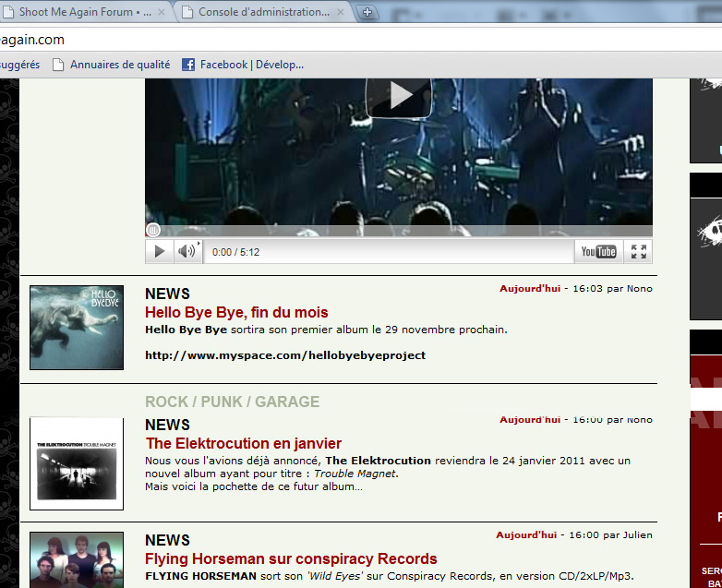
Task: Click the 0:00 / 5:12 video time display
Action: (235, 252)
